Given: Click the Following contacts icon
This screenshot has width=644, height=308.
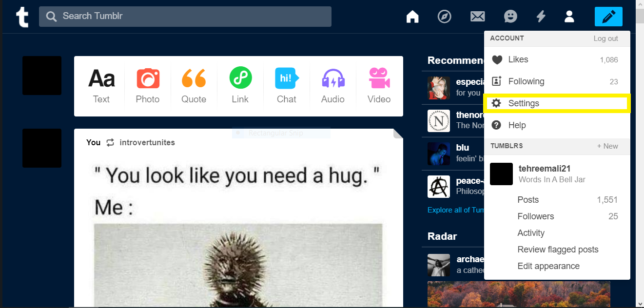Looking at the screenshot, I should click(496, 81).
